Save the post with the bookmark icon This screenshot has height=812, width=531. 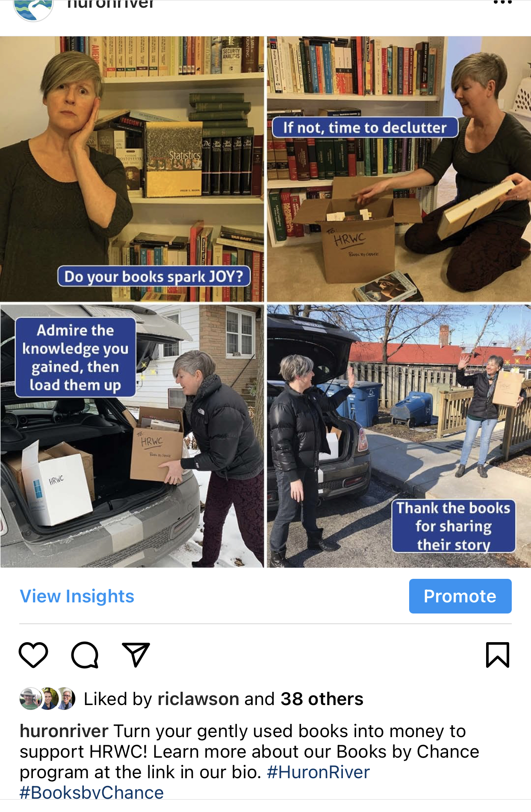pos(498,655)
